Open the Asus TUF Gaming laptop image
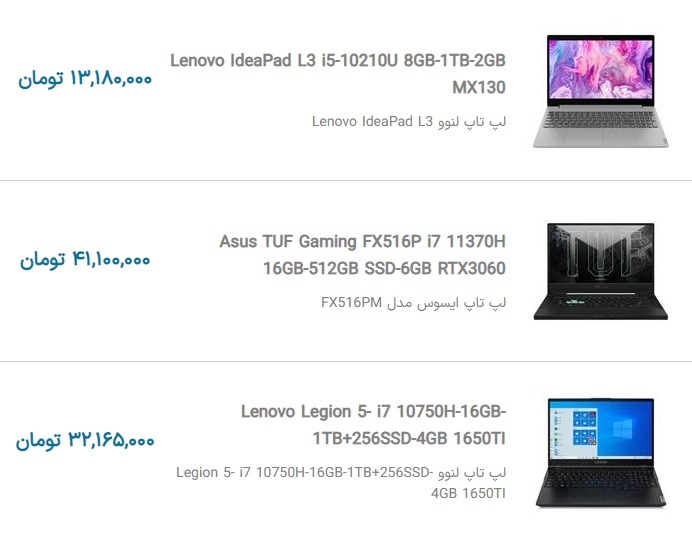This screenshot has height=536, width=692. coord(601,271)
